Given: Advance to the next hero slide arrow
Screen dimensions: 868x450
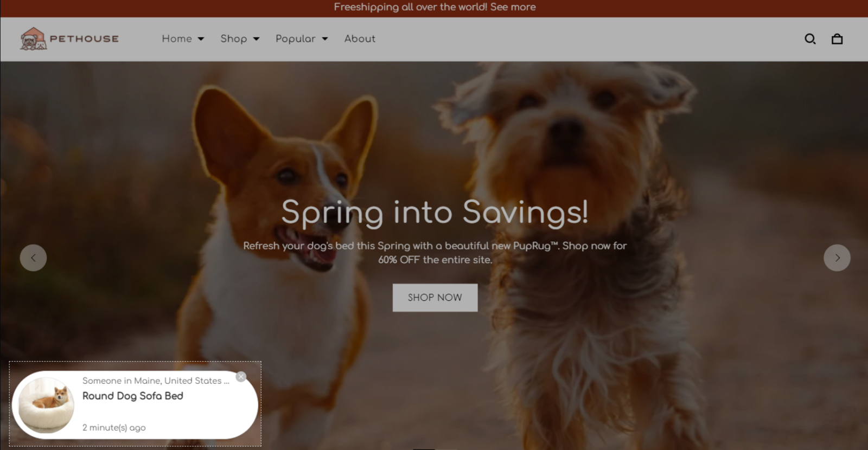Looking at the screenshot, I should tap(837, 258).
